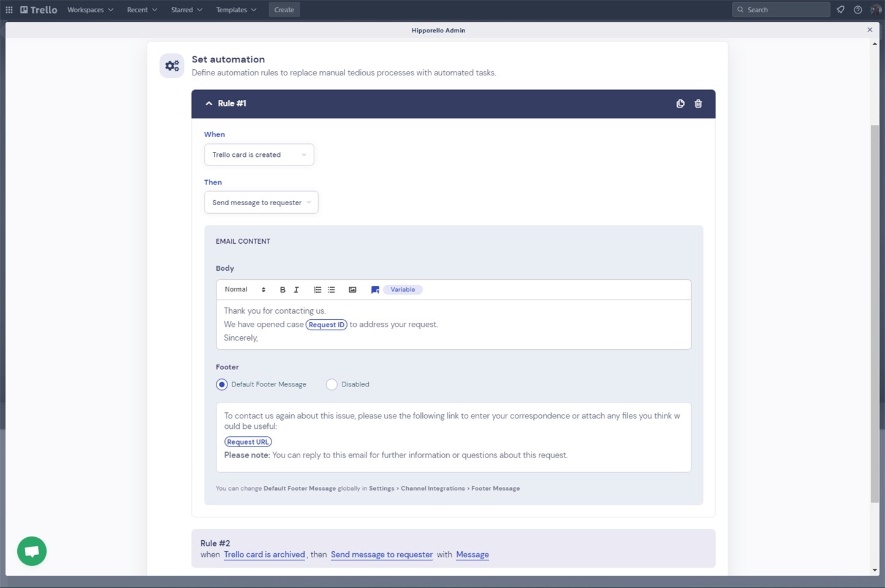This screenshot has width=885, height=588.
Task: Click into the email Body text area
Action: click(454, 325)
